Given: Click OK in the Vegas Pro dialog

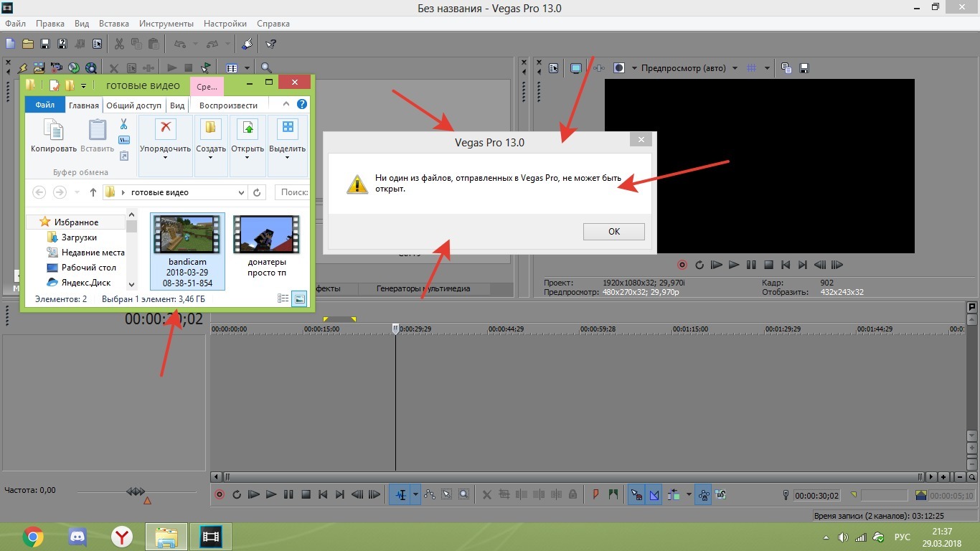Looking at the screenshot, I should 613,232.
